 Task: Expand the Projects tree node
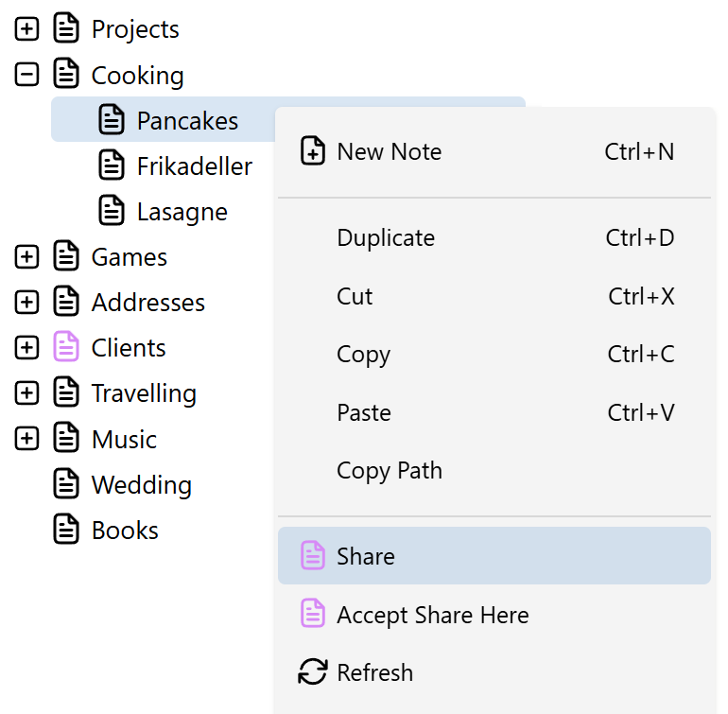tap(26, 28)
